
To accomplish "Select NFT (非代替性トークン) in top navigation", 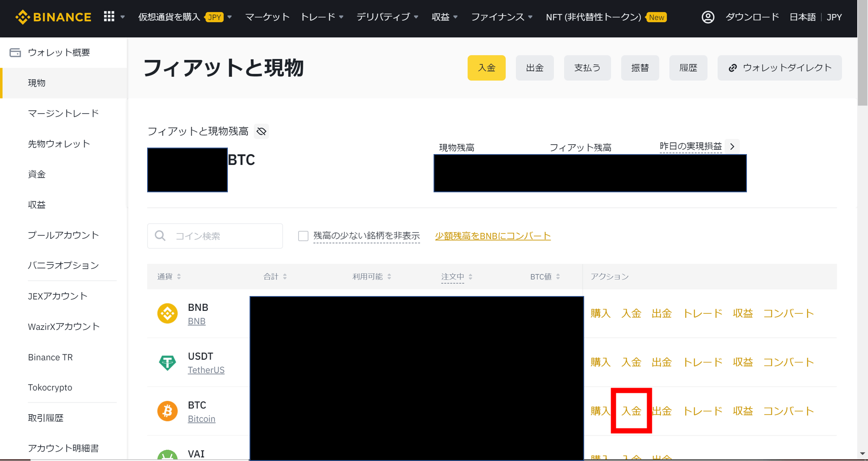I will click(x=594, y=17).
